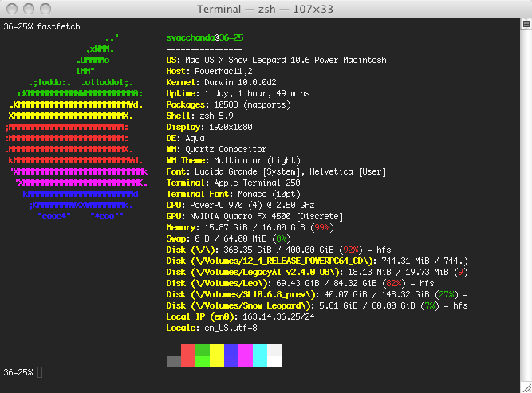Image resolution: width=532 pixels, height=393 pixels.
Task: Click the cyan color block
Action: pyautogui.click(x=260, y=356)
